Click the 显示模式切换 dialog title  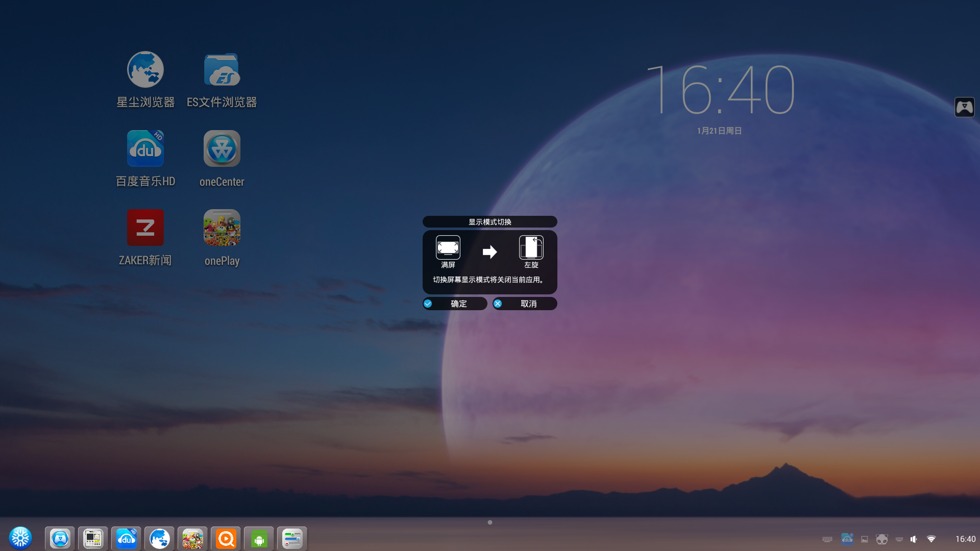pyautogui.click(x=490, y=222)
